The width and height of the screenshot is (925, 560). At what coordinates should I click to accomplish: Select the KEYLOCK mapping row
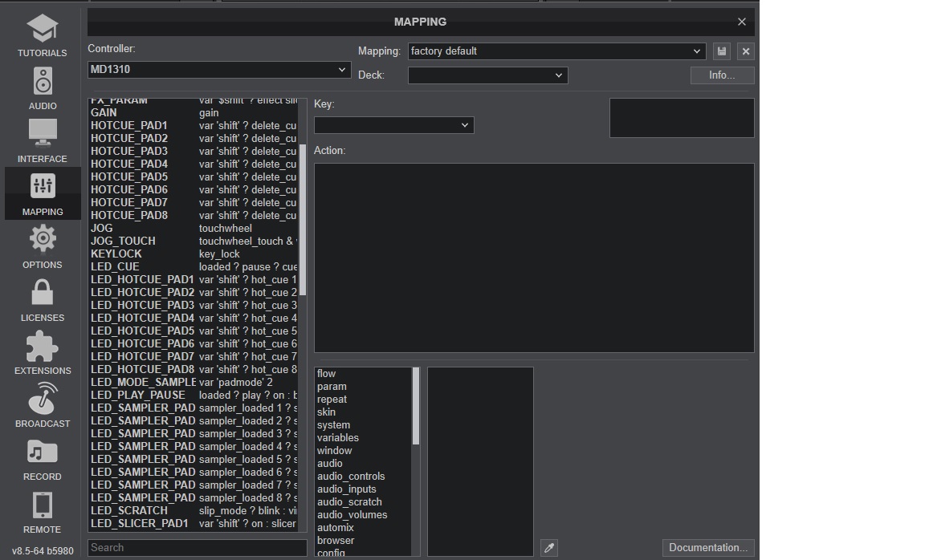point(194,254)
